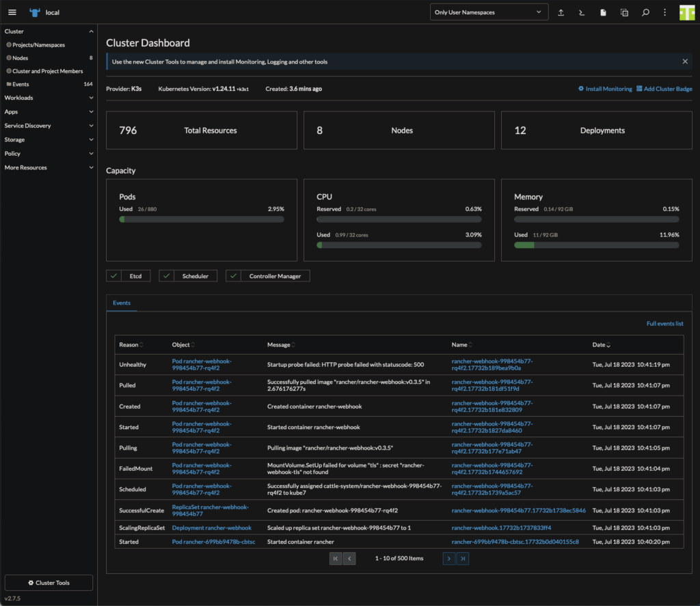Expand the More Resources sidebar section

(48, 167)
